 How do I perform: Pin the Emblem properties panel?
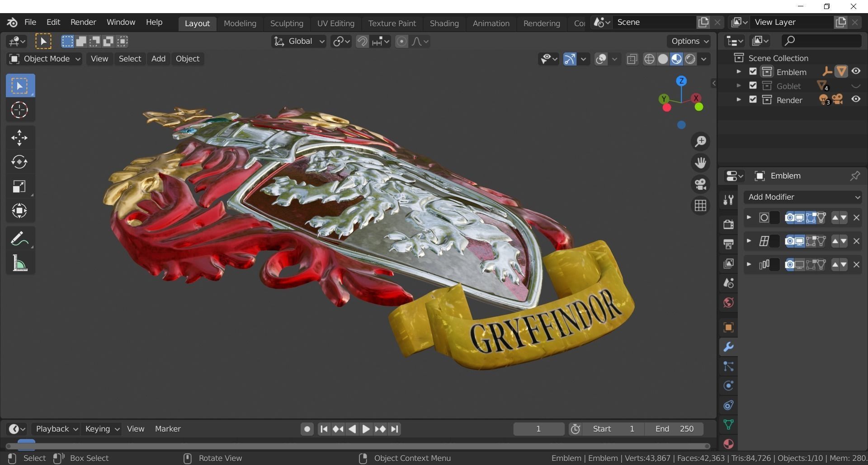click(x=854, y=176)
